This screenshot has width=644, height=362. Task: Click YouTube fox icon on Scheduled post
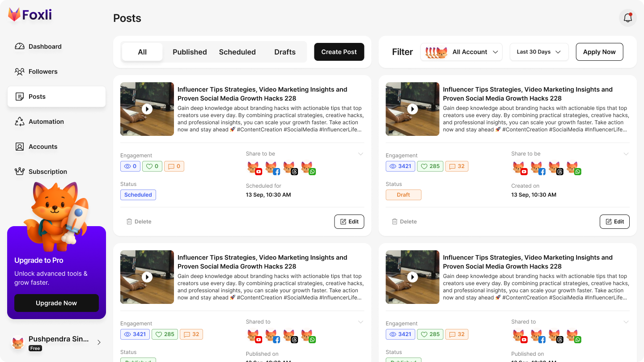click(x=254, y=168)
